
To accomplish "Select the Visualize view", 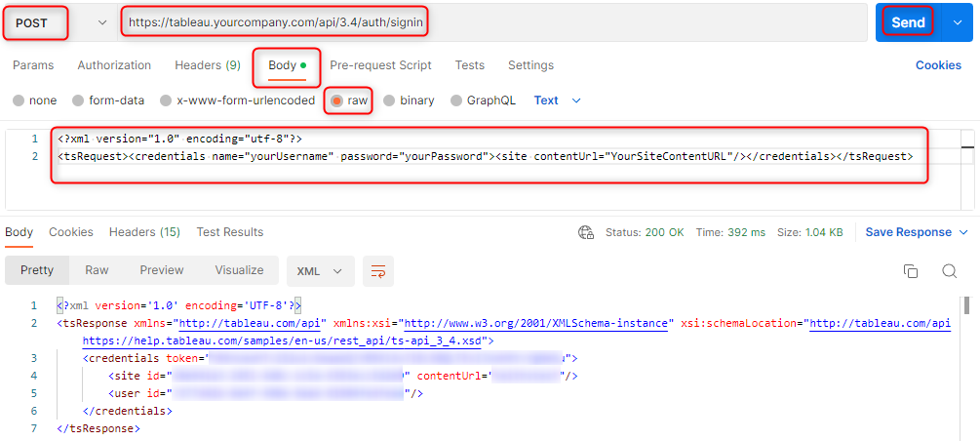I will pyautogui.click(x=239, y=270).
